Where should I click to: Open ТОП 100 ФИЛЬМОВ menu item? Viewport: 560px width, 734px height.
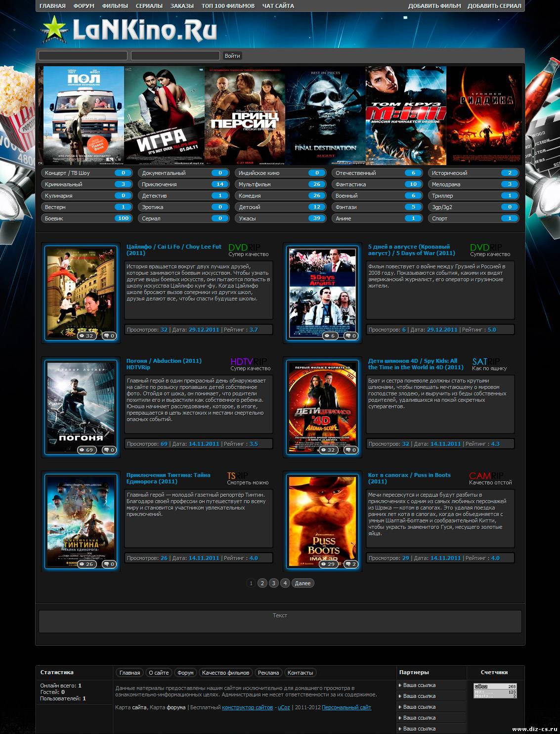tap(228, 6)
